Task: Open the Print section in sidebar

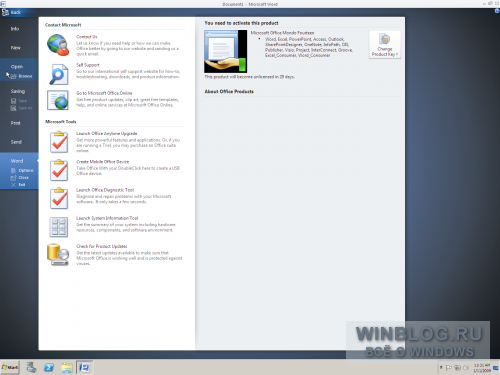Action: pos(15,123)
